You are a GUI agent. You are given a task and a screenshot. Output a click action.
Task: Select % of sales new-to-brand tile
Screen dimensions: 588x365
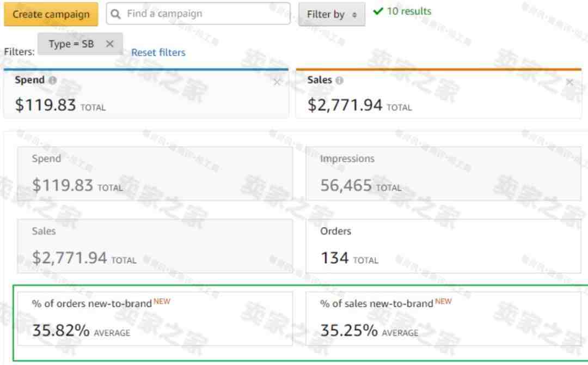click(443, 319)
